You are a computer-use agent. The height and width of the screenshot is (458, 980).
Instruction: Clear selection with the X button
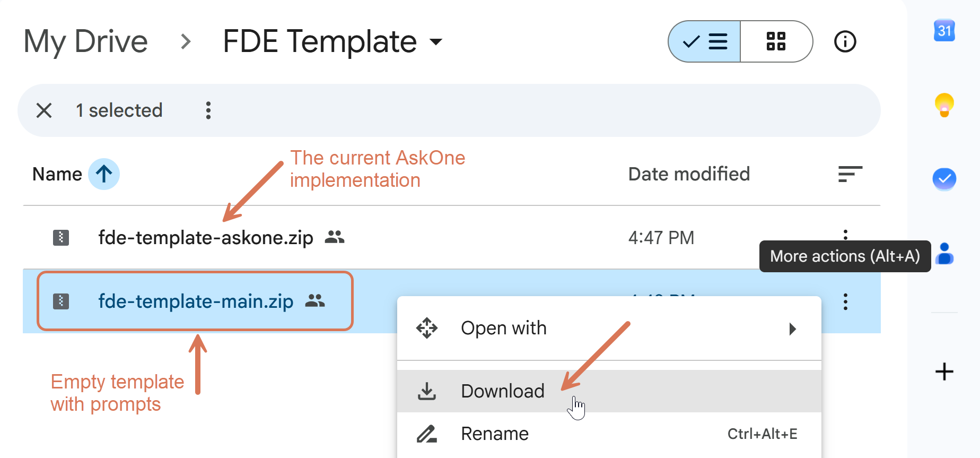click(44, 110)
